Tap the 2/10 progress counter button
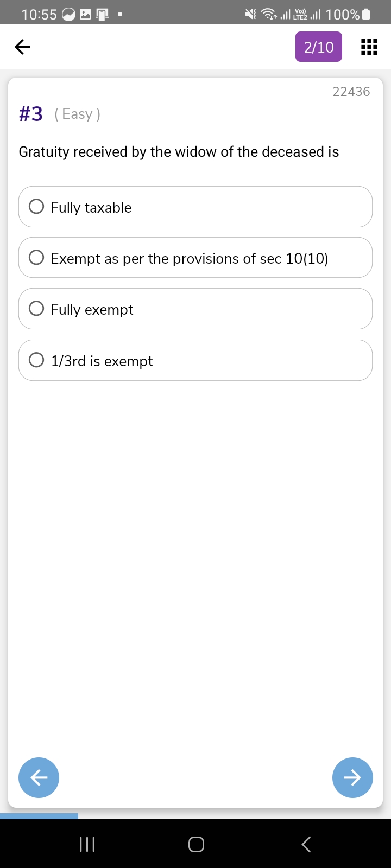Viewport: 391px width, 868px height. (x=319, y=47)
